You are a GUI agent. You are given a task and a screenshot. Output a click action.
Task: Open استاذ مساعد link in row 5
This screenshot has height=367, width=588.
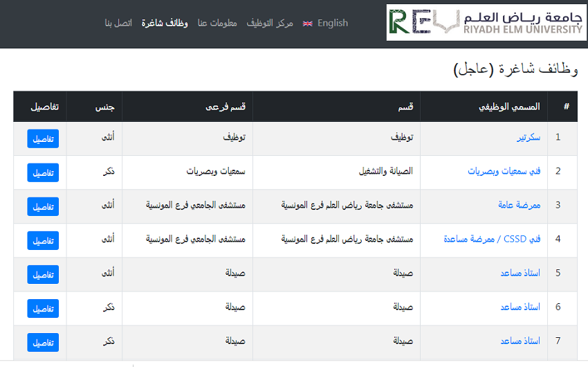coord(520,273)
